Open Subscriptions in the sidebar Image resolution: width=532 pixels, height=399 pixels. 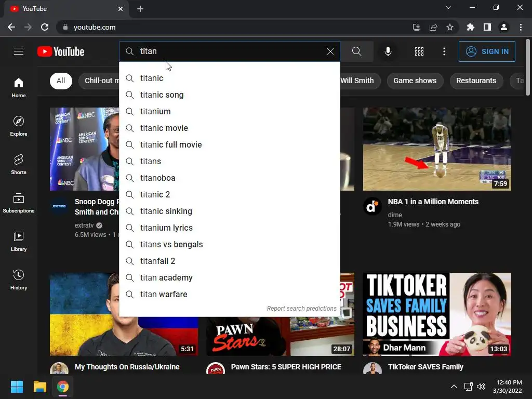19,203
